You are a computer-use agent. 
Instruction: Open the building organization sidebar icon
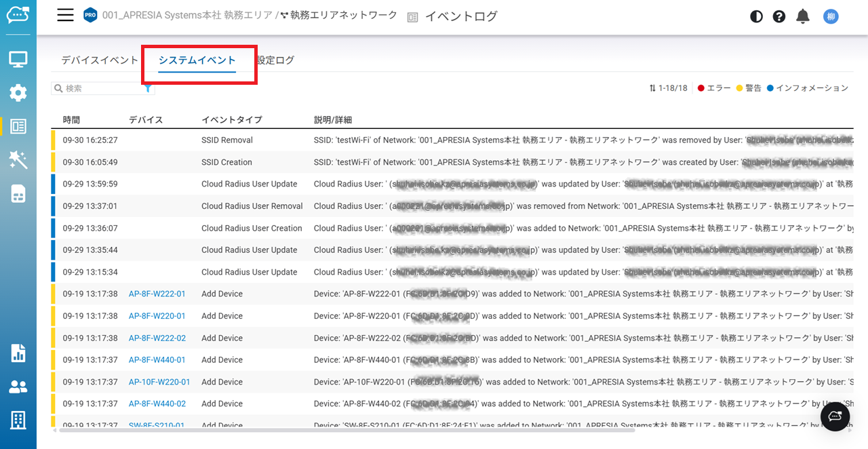tap(18, 420)
